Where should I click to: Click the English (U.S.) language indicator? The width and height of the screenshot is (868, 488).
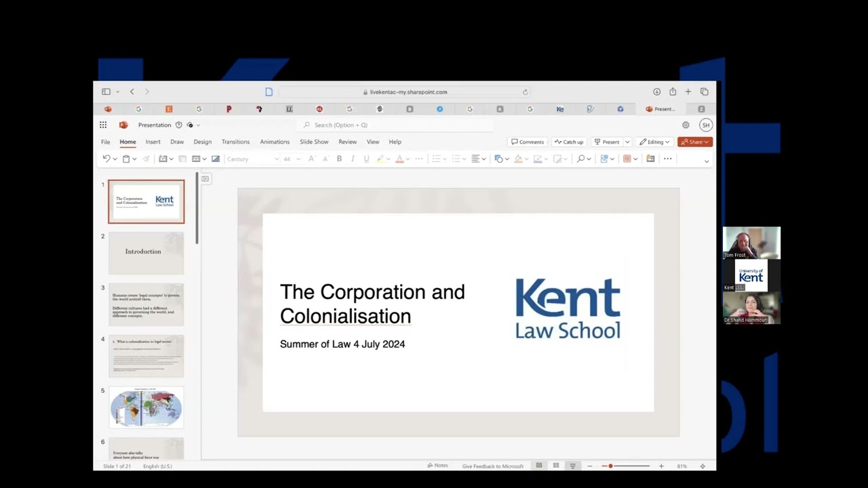[x=157, y=466]
